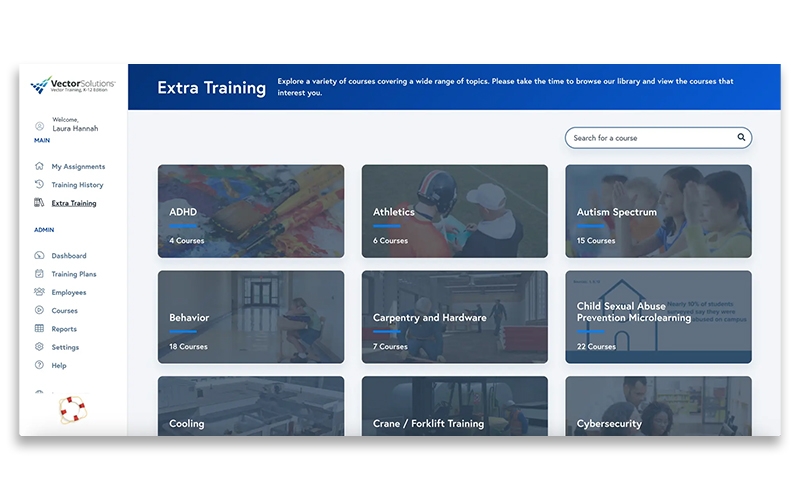Click the Help question mark icon
This screenshot has height=500, width=800.
coord(39,365)
